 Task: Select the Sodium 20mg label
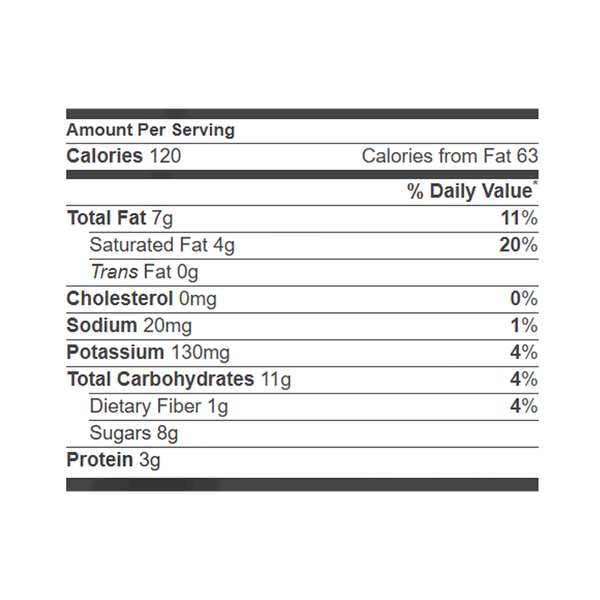pyautogui.click(x=129, y=325)
